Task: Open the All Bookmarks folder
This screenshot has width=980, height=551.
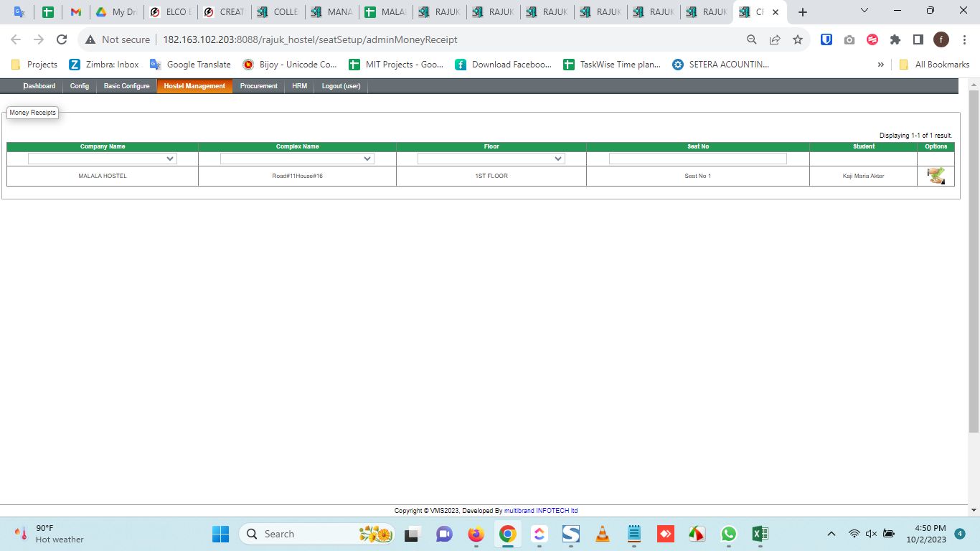Action: (934, 65)
